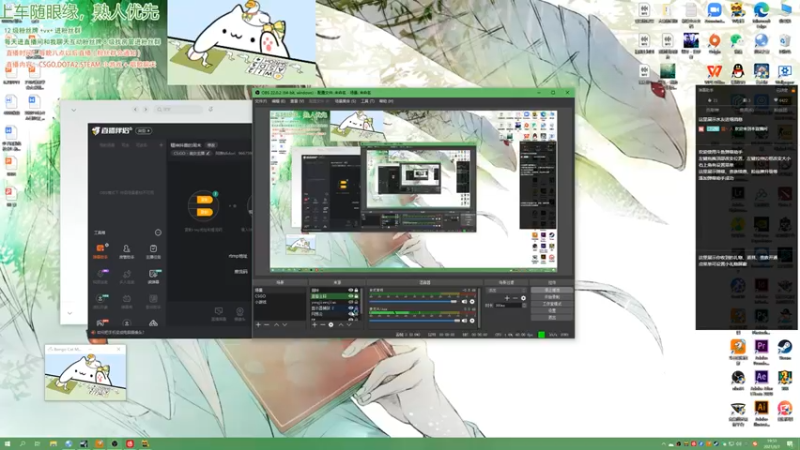Select 小游戏 scene in OBS Scenes list

pyautogui.click(x=280, y=302)
